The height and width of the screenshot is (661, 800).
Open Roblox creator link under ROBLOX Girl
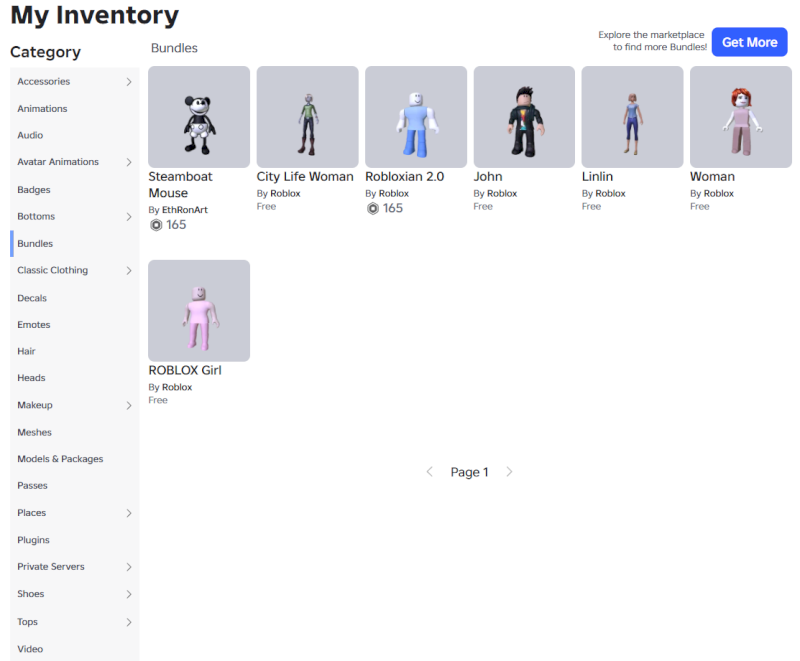coord(177,387)
